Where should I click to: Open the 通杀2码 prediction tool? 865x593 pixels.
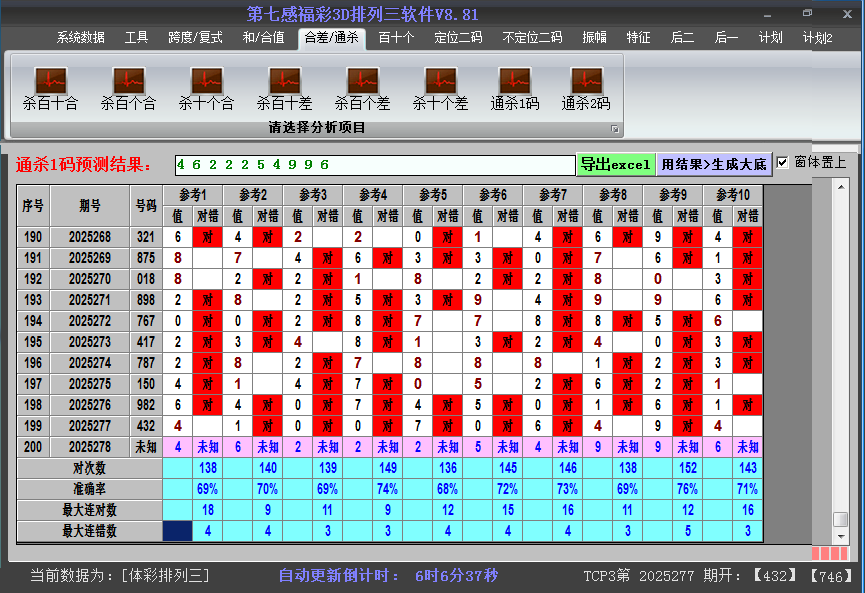pos(586,85)
